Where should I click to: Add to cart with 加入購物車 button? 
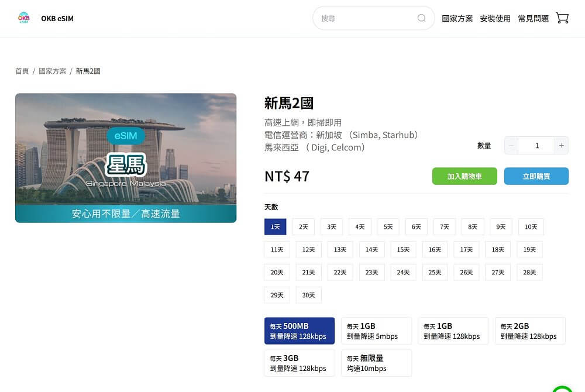coord(464,176)
